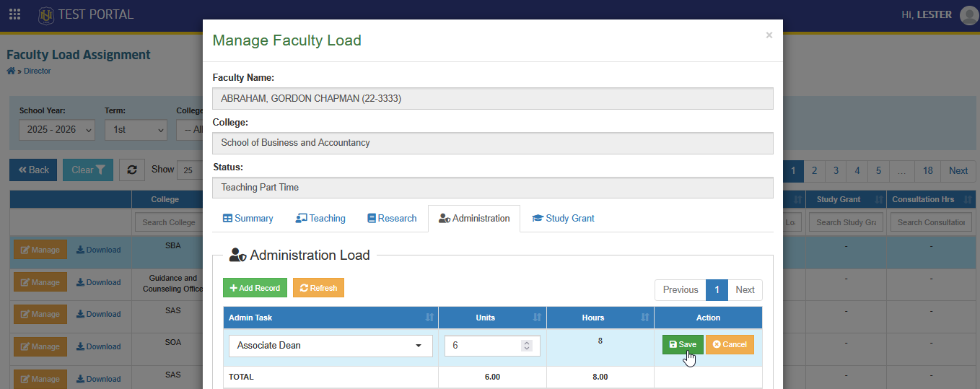Click the Search Consultation filter field
The image size is (980, 389).
point(931,222)
